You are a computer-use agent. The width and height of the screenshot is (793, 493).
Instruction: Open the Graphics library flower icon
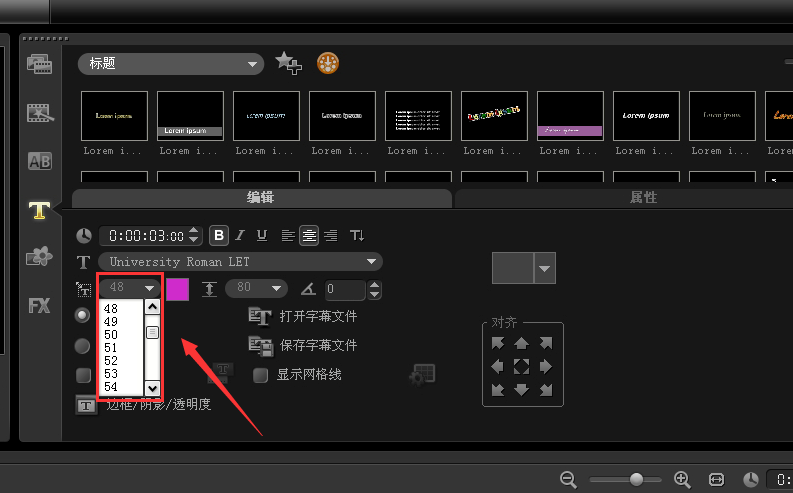(39, 256)
